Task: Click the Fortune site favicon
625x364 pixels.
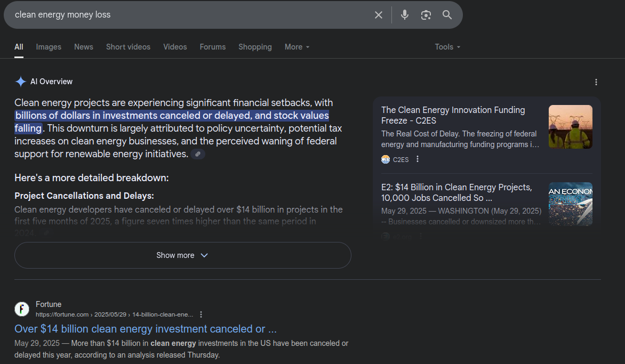Action: tap(22, 309)
